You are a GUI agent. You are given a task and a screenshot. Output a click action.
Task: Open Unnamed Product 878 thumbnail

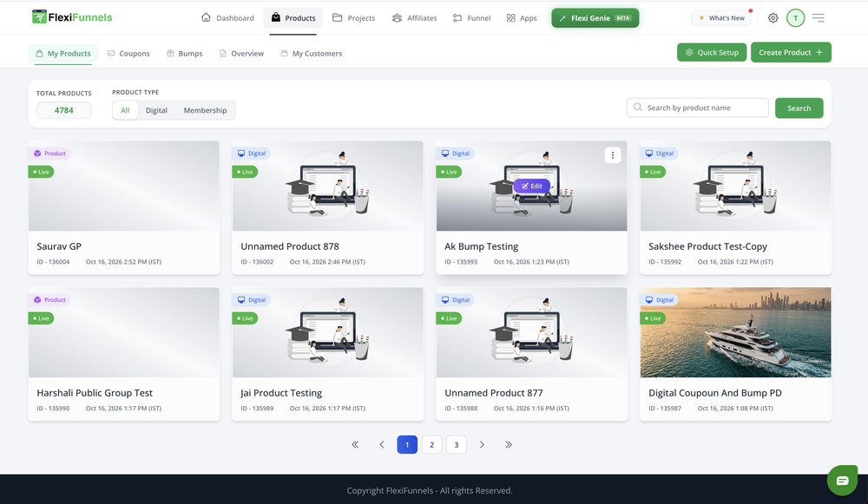pyautogui.click(x=328, y=186)
